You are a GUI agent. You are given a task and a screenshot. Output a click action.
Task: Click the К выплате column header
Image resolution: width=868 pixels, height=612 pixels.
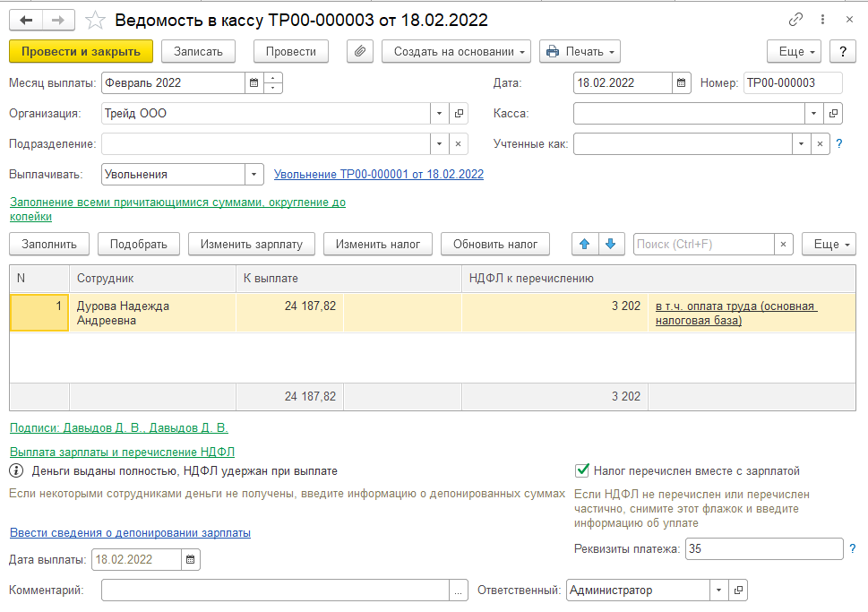(x=348, y=279)
